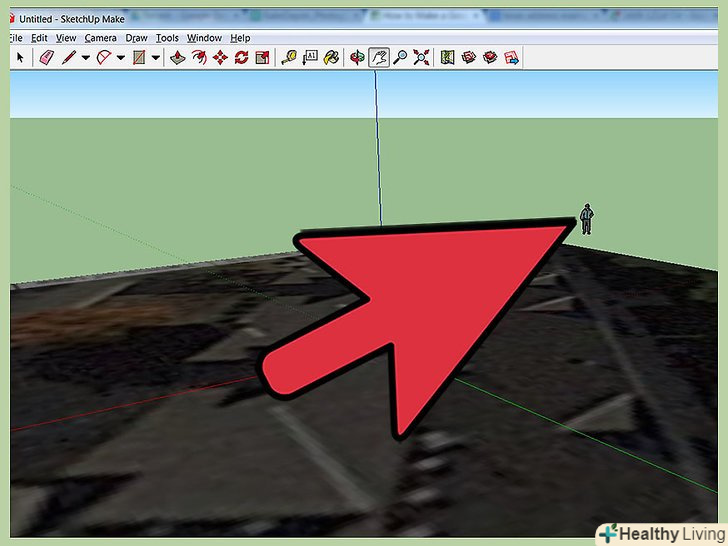This screenshot has width=728, height=546.
Task: Open the Extension Warehouse icon
Action: 490,58
